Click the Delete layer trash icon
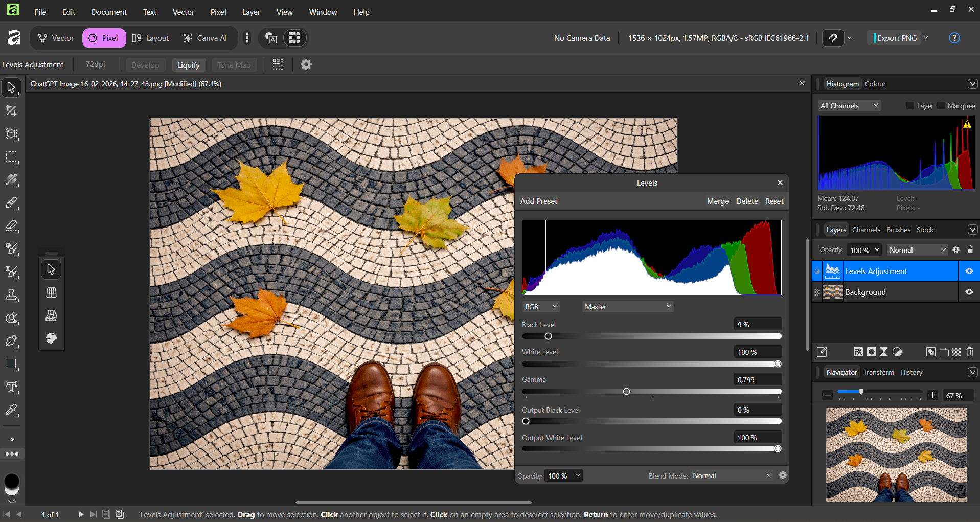The height and width of the screenshot is (522, 980). pos(970,352)
